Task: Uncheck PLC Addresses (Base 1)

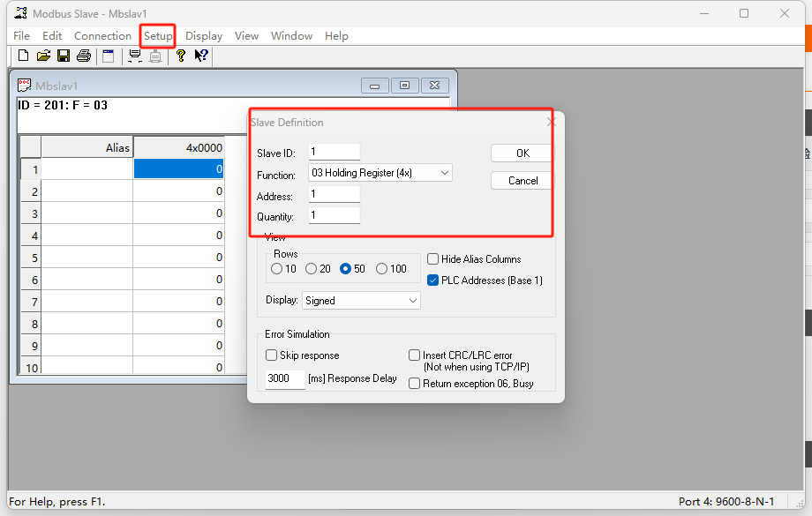Action: click(x=433, y=280)
